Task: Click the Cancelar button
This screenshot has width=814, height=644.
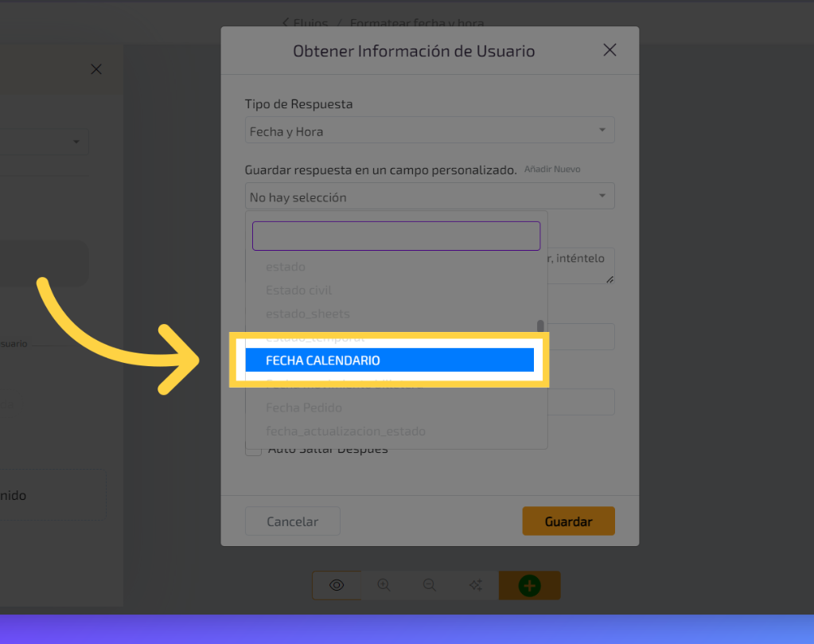Action: point(292,521)
